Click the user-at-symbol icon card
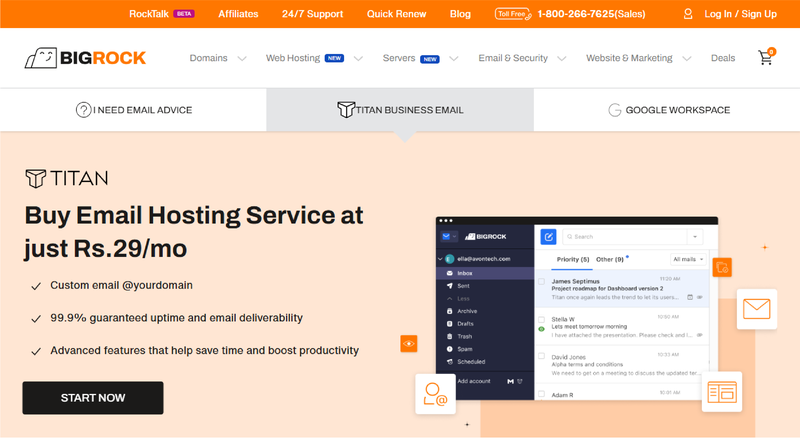800x445 pixels. click(x=435, y=394)
